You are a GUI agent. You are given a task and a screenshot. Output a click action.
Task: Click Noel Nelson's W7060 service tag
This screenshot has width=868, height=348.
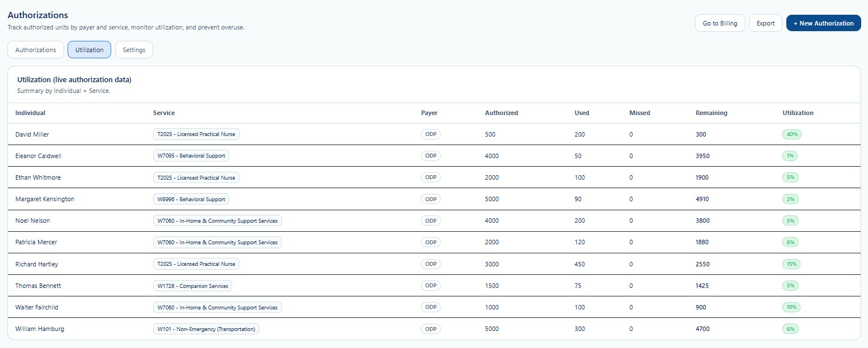tap(217, 220)
